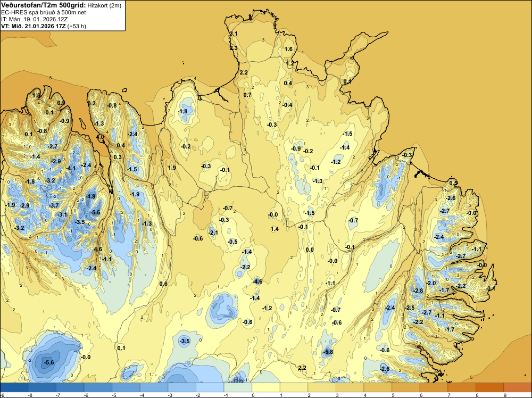Viewport: 532px width, 398px height.
Task: Click the 3.1 temperature value on the map
Action: point(234,34)
